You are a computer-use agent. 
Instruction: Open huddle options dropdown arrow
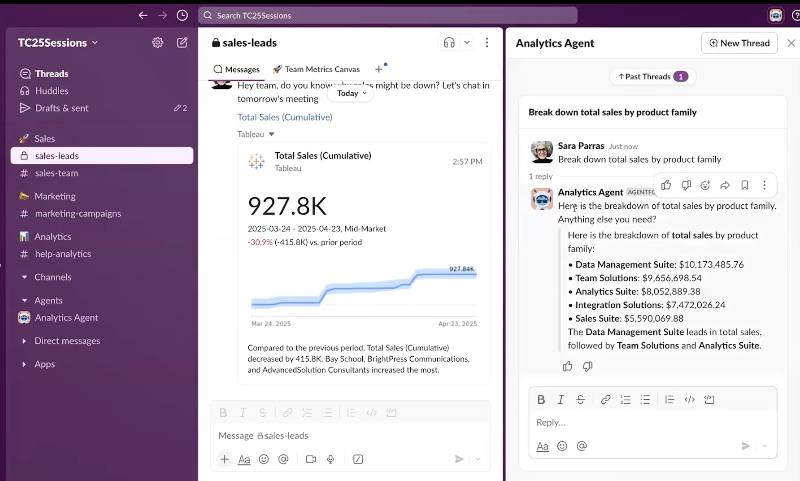tap(467, 43)
